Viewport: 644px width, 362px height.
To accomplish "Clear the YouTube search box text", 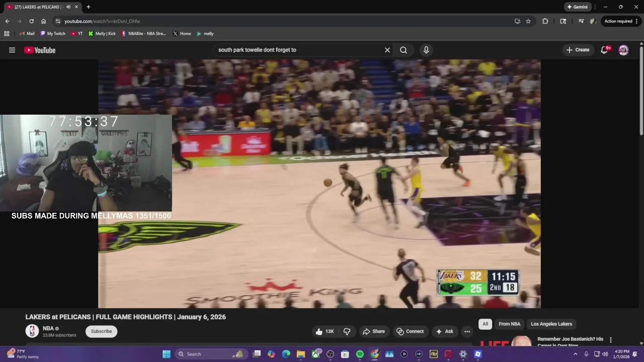I will tap(387, 50).
